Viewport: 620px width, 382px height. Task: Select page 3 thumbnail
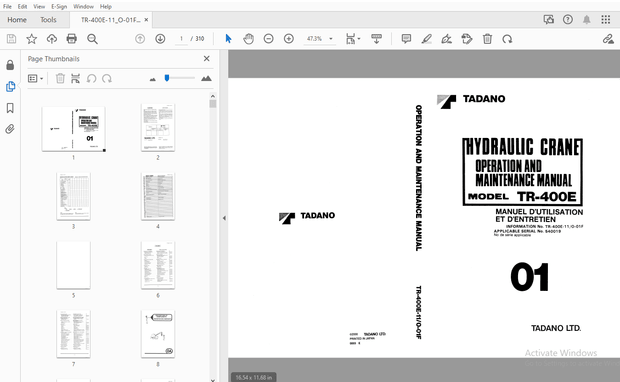tap(74, 196)
